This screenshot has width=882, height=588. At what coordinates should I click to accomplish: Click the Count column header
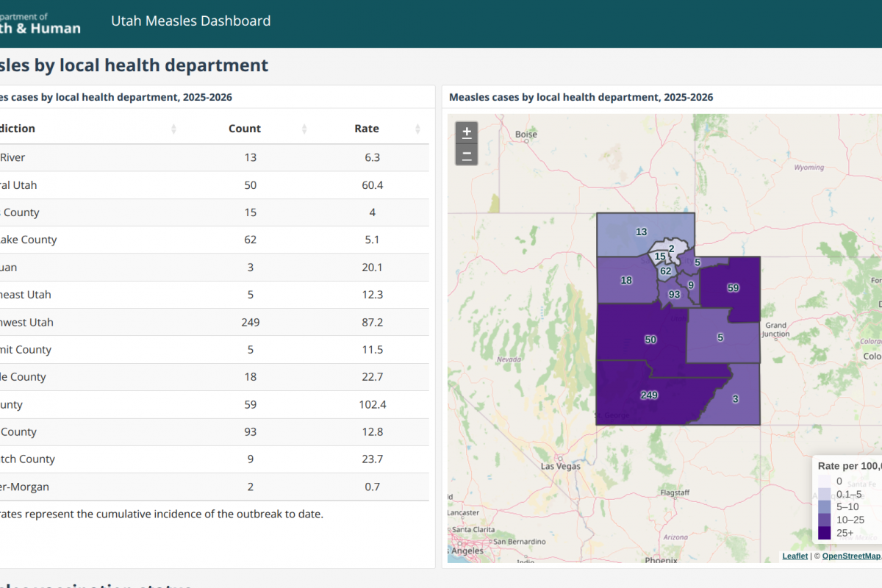245,129
